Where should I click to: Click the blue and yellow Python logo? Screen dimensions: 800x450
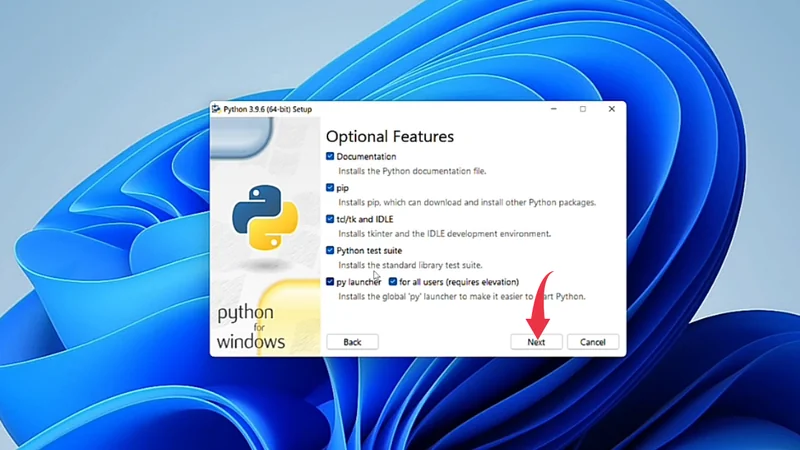click(x=265, y=217)
